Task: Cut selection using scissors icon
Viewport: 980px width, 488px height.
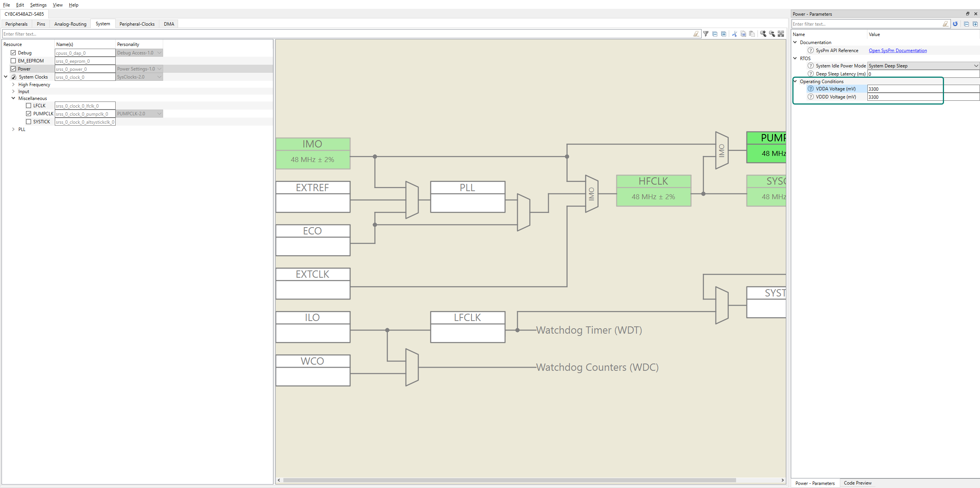Action: click(x=735, y=34)
